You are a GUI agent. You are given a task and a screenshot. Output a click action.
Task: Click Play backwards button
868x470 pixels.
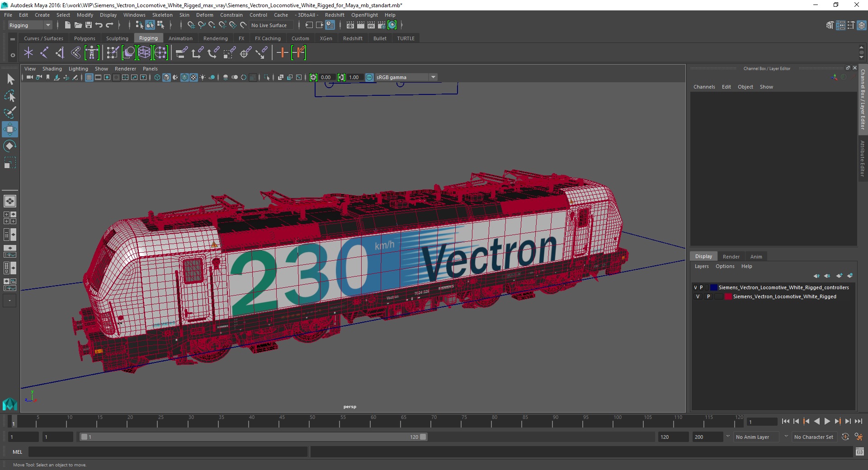coord(817,421)
